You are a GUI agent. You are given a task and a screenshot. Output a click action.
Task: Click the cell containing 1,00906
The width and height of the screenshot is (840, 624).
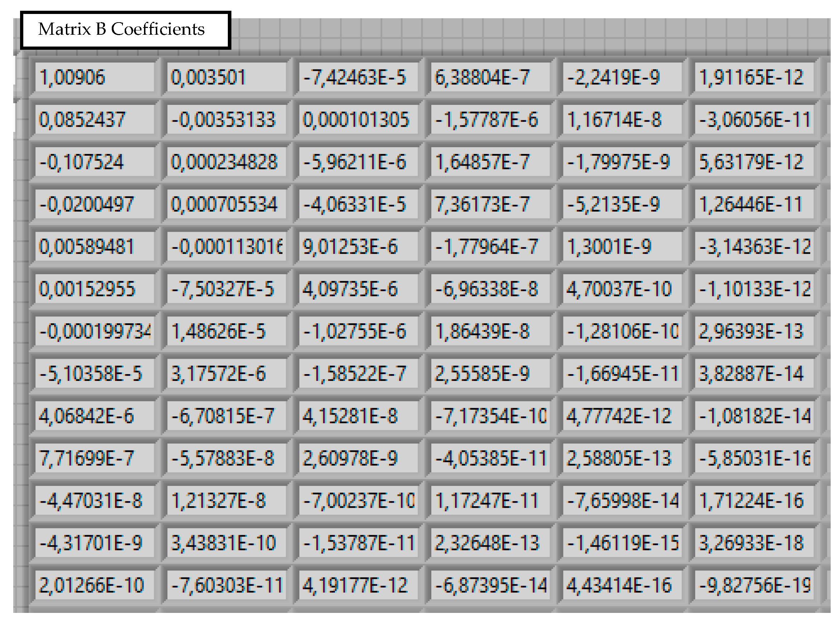tap(95, 77)
